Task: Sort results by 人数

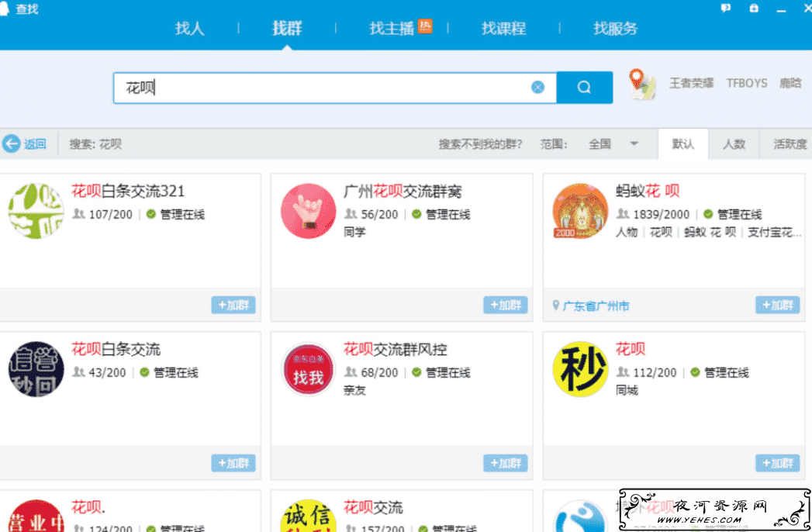Action: click(734, 144)
